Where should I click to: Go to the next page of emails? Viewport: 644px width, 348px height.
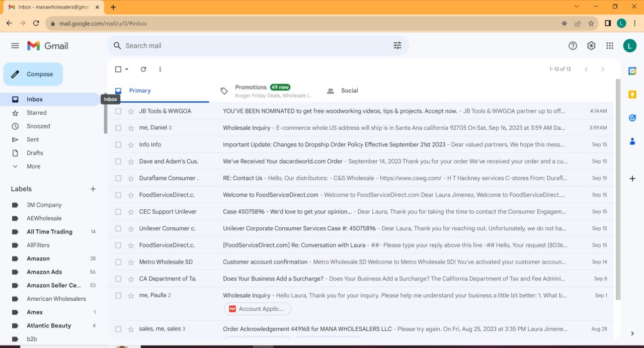[x=603, y=69]
